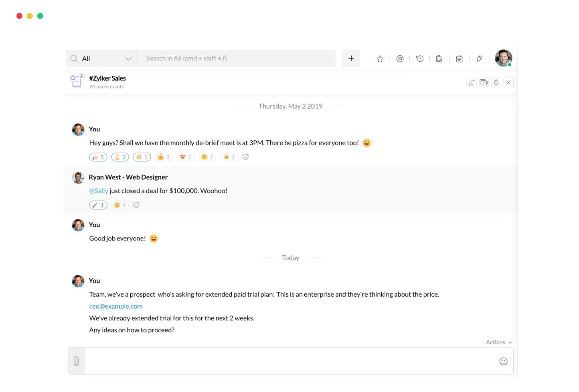Expand the Actions dropdown
Image resolution: width=579 pixels, height=392 pixels.
(499, 342)
